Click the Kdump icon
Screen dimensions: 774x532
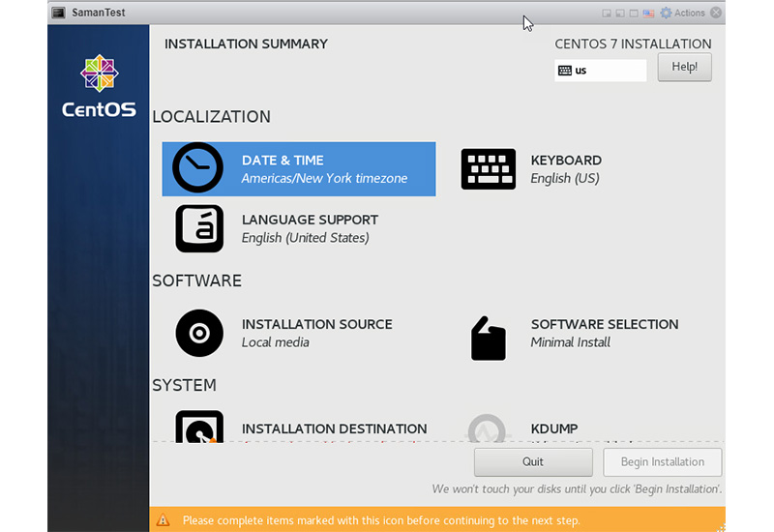[487, 429]
